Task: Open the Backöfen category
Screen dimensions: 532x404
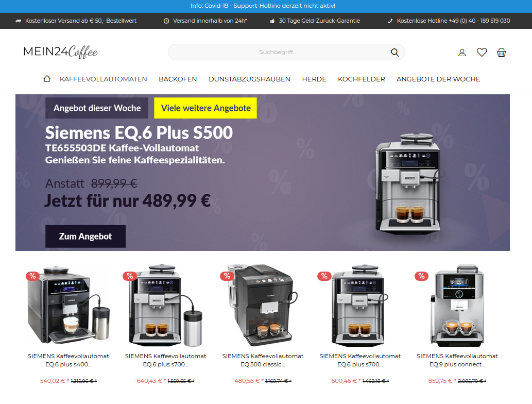Action: click(x=178, y=79)
